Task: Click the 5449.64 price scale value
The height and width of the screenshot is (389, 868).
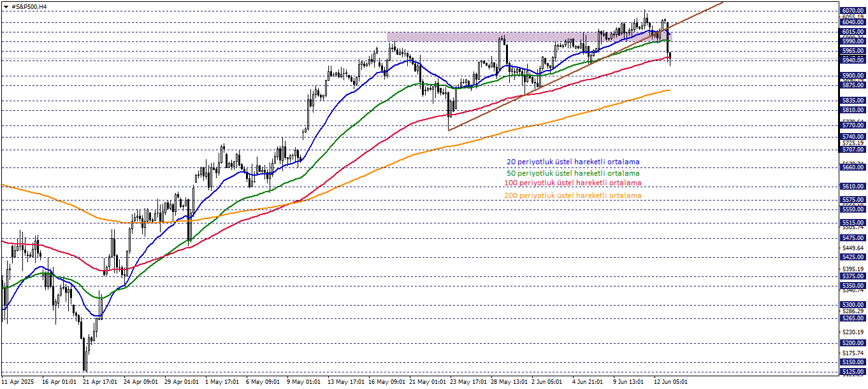Action: tap(853, 248)
